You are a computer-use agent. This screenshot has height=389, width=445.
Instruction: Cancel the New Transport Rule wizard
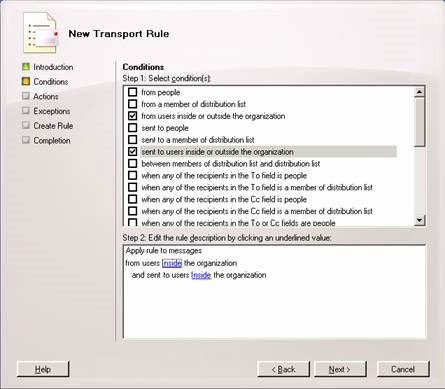point(403,369)
